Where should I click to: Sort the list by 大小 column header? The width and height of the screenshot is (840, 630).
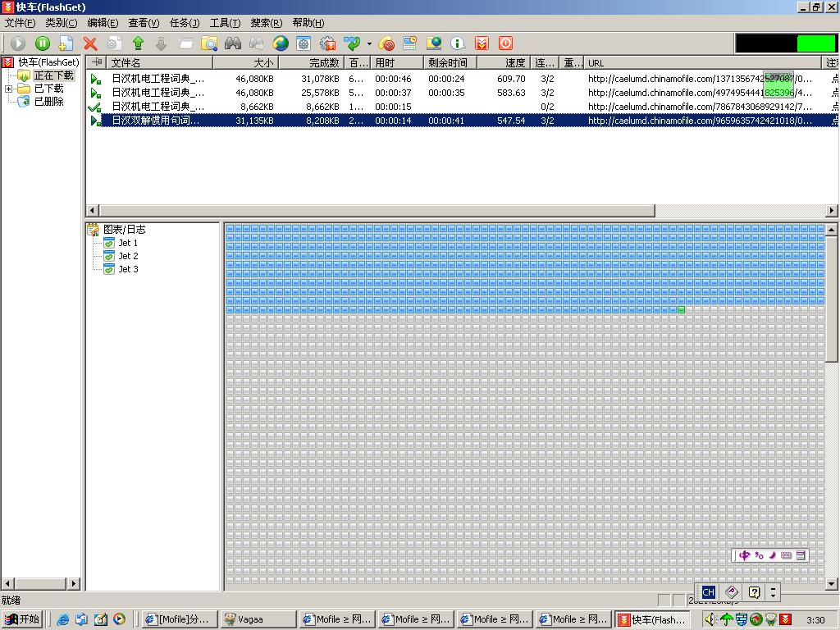(246, 62)
